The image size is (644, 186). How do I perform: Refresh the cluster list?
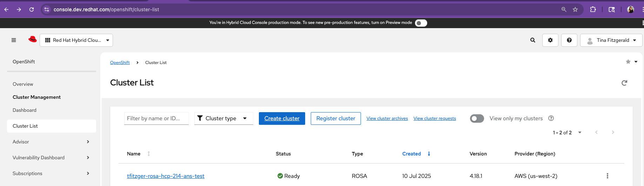tap(624, 83)
